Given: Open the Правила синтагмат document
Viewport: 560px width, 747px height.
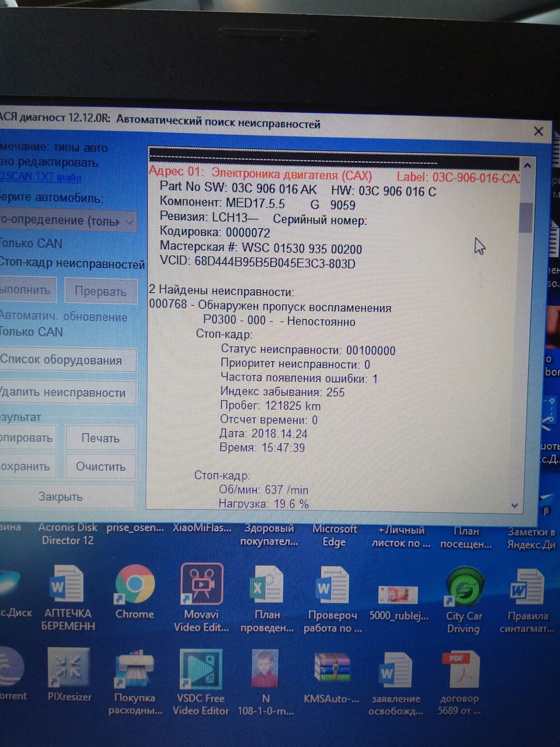Looking at the screenshot, I should (527, 601).
